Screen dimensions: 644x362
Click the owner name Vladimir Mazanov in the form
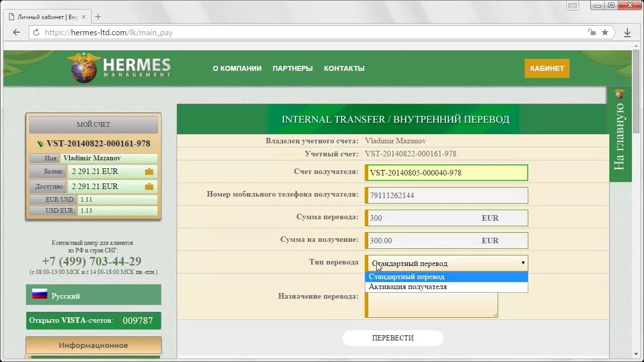(395, 141)
